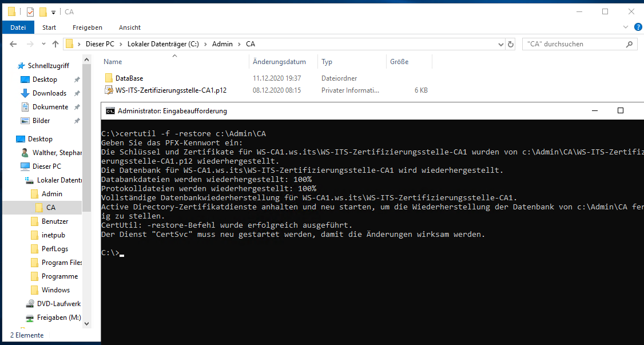Refresh the CA folder view

coord(511,44)
